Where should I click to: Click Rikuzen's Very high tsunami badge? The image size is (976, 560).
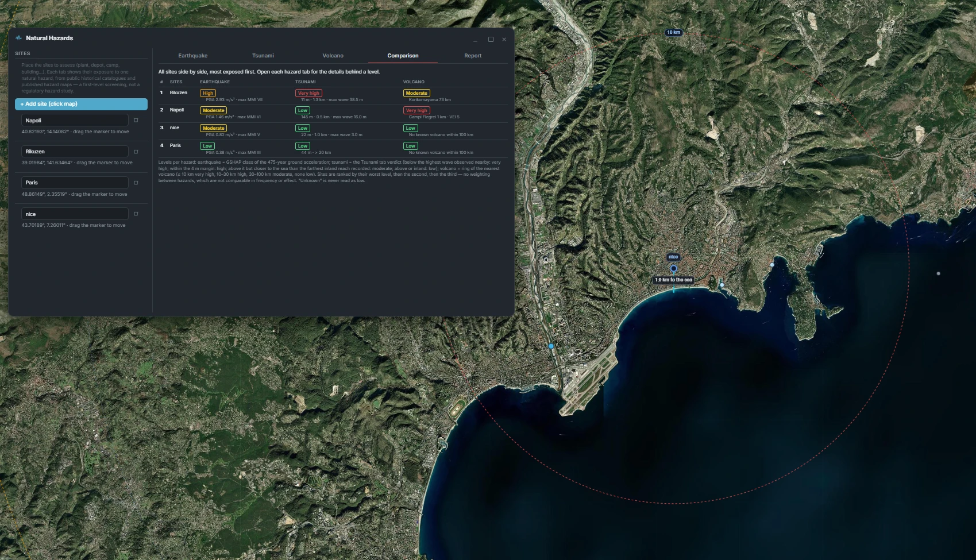[x=308, y=93]
